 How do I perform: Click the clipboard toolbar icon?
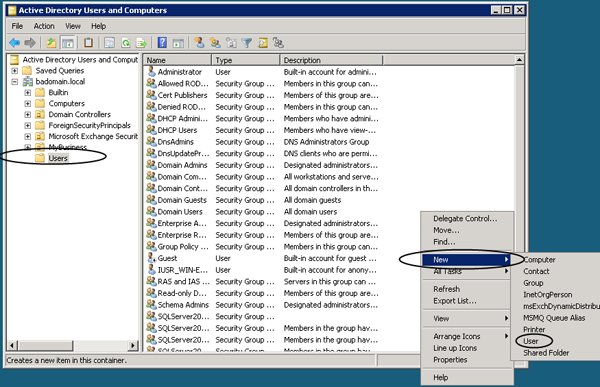(x=88, y=42)
